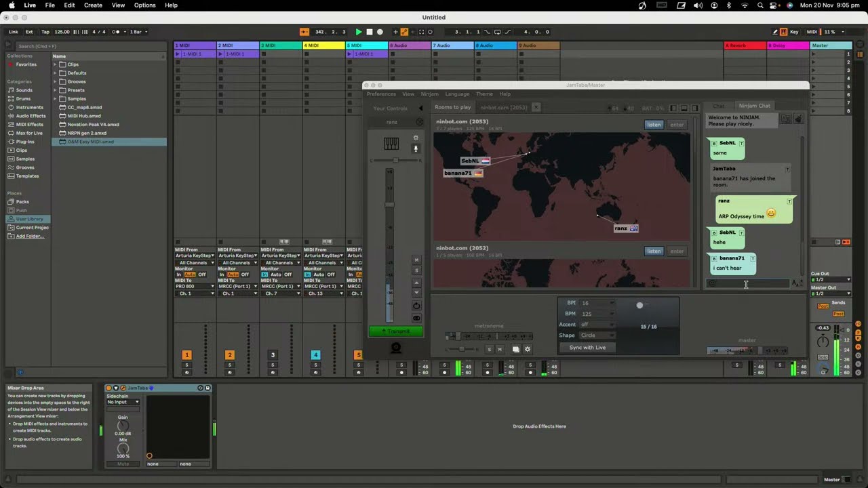Screen dimensions: 868x488
Task: Open the BPM 125 dropdown in JamTaba
Action: coord(597,314)
